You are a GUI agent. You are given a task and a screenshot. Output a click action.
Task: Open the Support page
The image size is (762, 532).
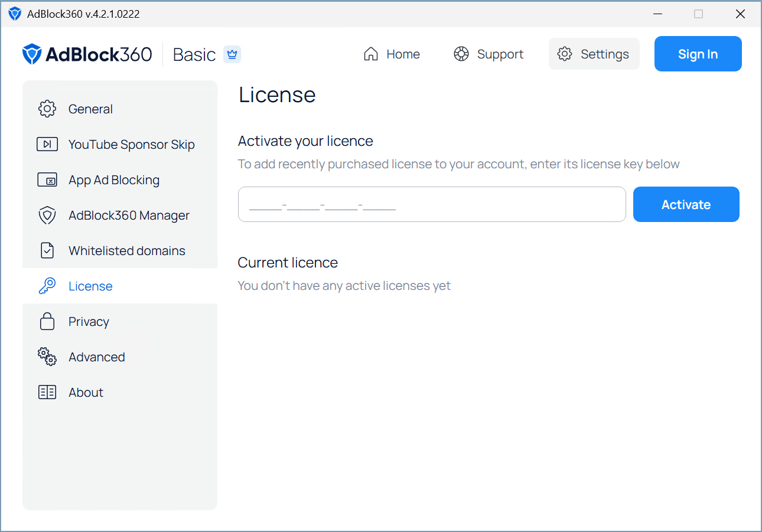(x=489, y=54)
